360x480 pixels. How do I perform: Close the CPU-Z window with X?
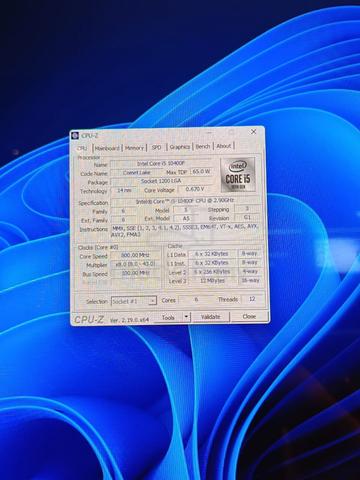pos(253,132)
